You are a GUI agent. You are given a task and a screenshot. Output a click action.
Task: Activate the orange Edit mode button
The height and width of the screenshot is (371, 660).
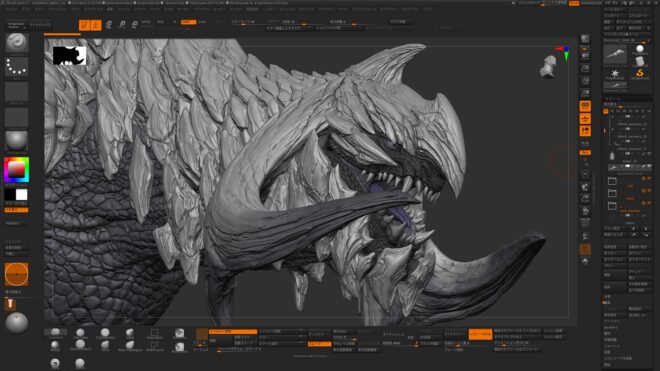click(84, 25)
